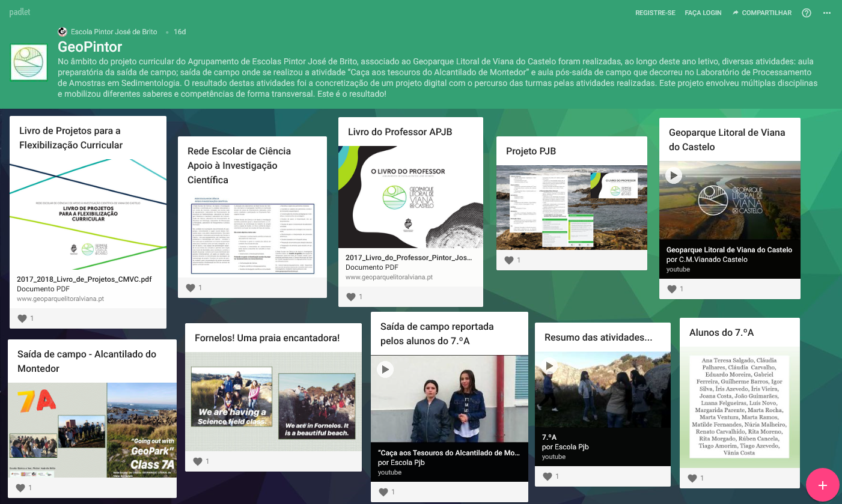Screen dimensions: 842x504
Task: Open the help question mark icon
Action: 807,13
